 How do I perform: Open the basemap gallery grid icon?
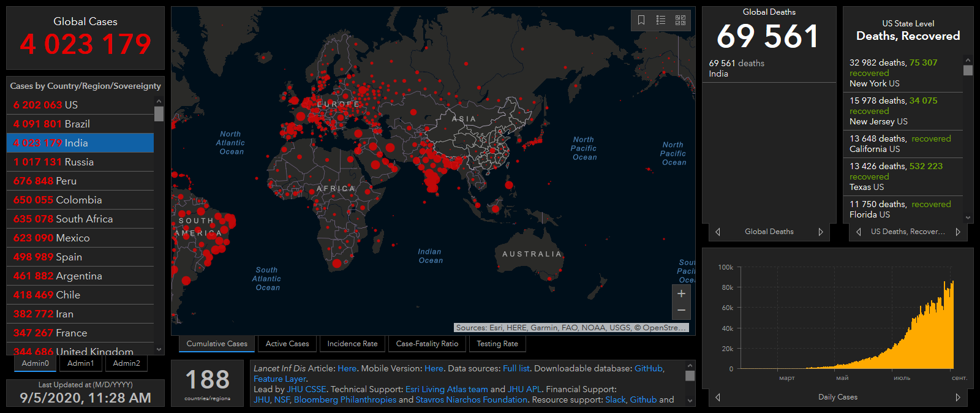(680, 20)
